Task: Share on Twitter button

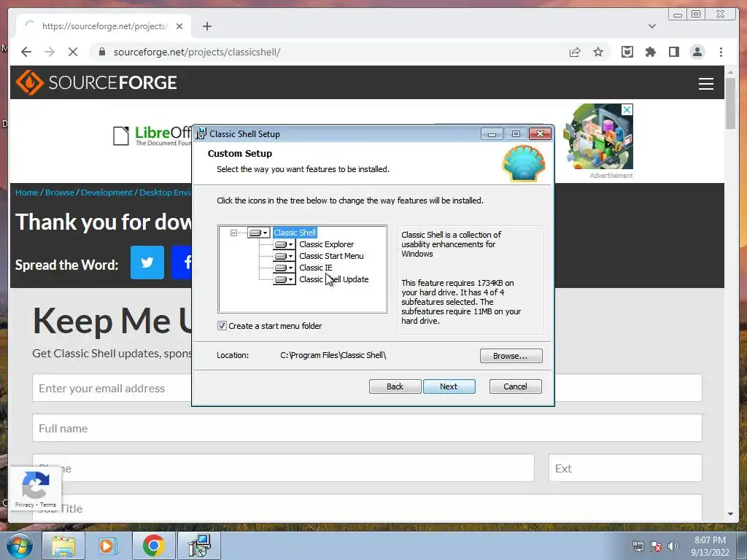Action: (x=147, y=262)
